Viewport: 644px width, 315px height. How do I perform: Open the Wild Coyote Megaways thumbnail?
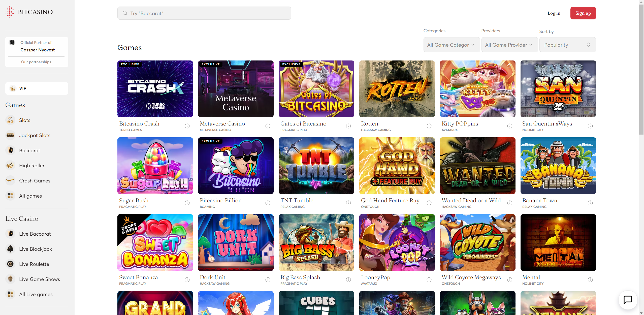tap(478, 242)
